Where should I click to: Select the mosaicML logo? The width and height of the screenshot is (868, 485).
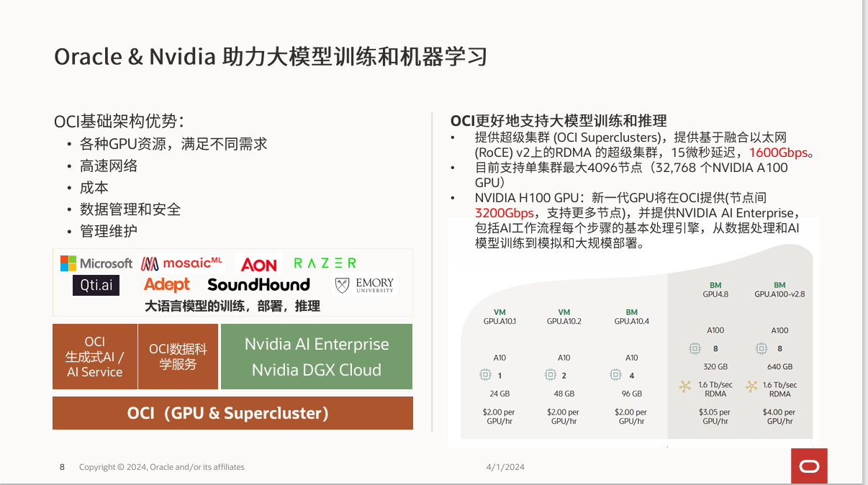(x=182, y=263)
